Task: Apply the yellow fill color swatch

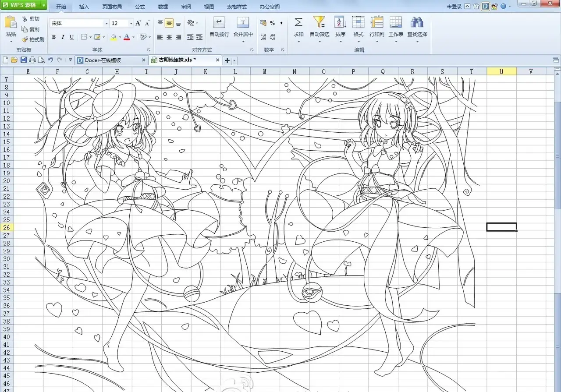Action: click(114, 38)
